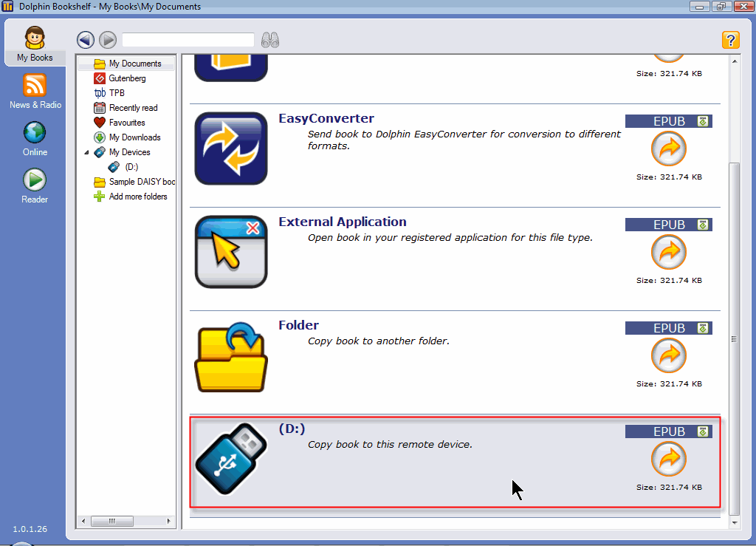Screen dimensions: 756x546
Task: Click tree horizontal scrollbar right arrow
Action: tap(168, 521)
